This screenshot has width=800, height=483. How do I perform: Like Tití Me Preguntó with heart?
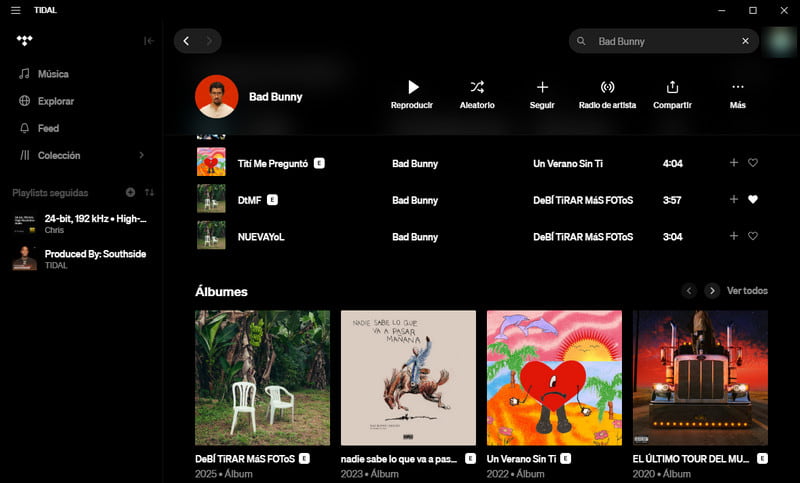[753, 163]
